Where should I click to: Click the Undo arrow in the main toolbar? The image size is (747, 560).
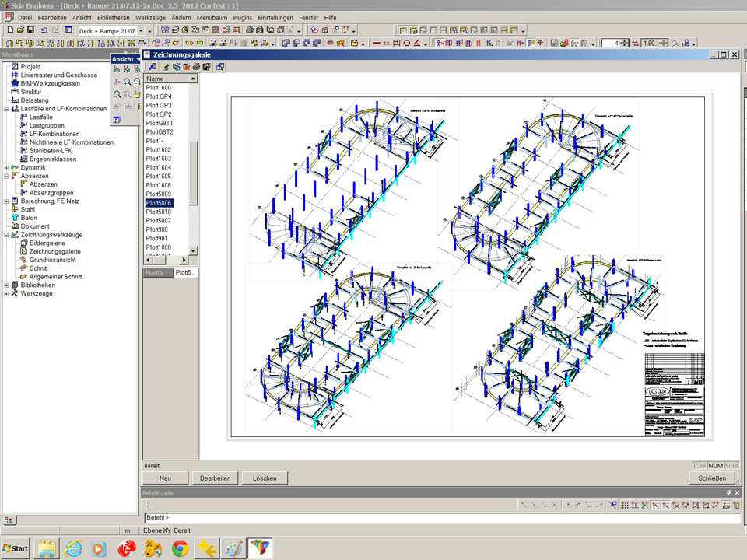[44, 30]
